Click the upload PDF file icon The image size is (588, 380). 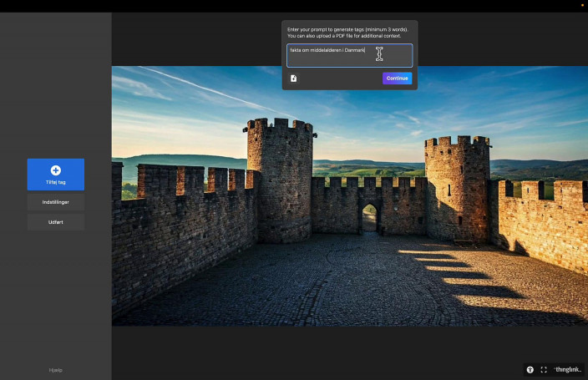coord(294,79)
